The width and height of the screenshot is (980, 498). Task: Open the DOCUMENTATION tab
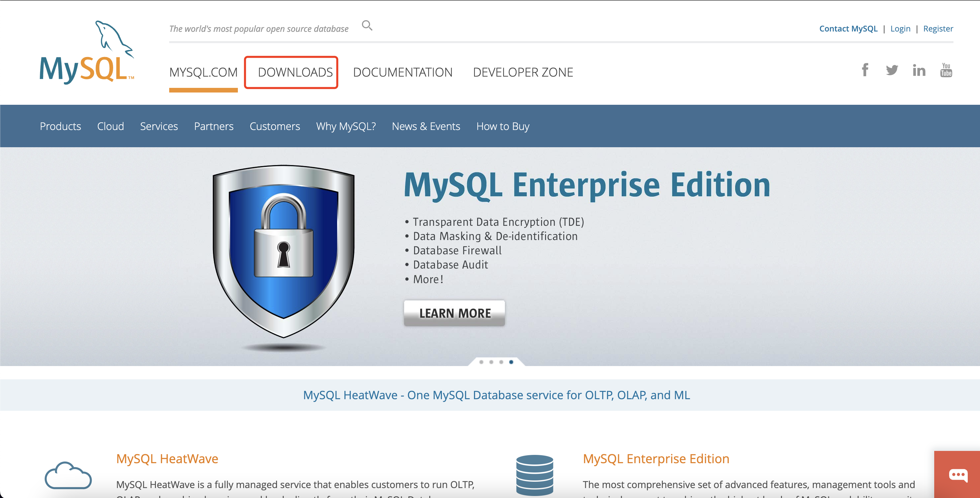point(402,72)
